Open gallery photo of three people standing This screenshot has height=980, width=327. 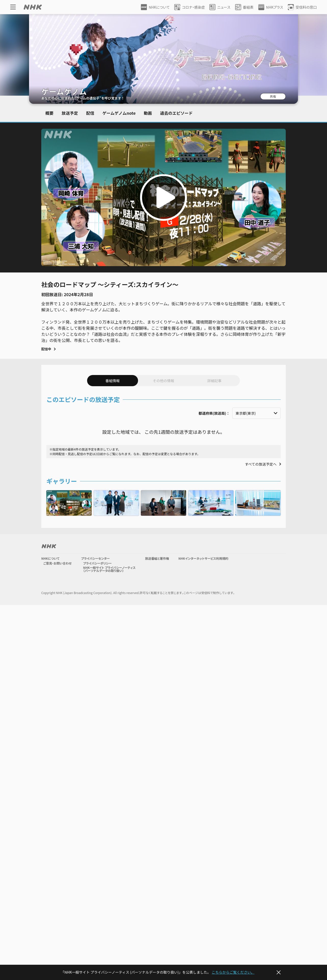click(x=116, y=503)
